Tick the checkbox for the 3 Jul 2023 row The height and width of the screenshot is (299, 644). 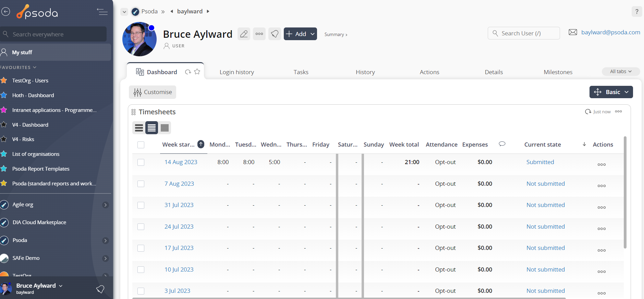coord(141,291)
